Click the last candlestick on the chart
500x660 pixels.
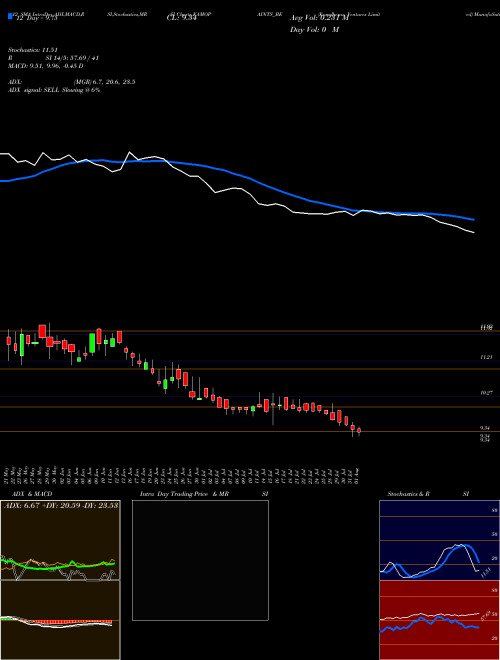(359, 431)
